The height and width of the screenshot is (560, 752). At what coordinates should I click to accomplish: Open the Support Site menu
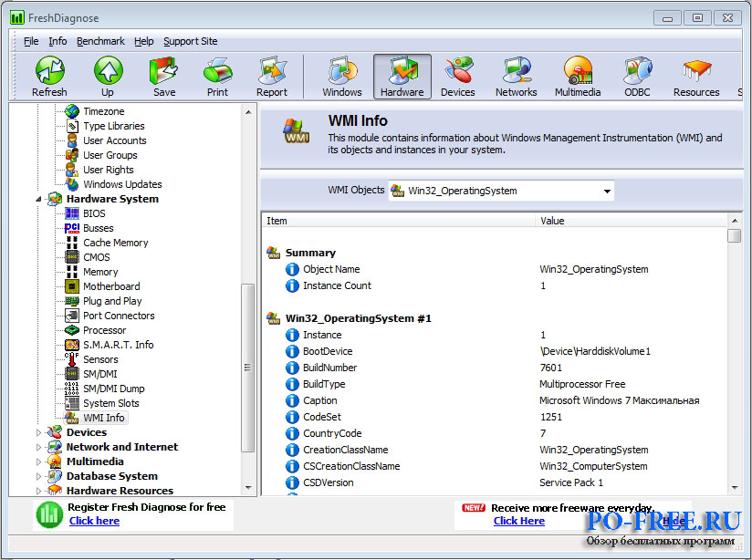tap(191, 41)
